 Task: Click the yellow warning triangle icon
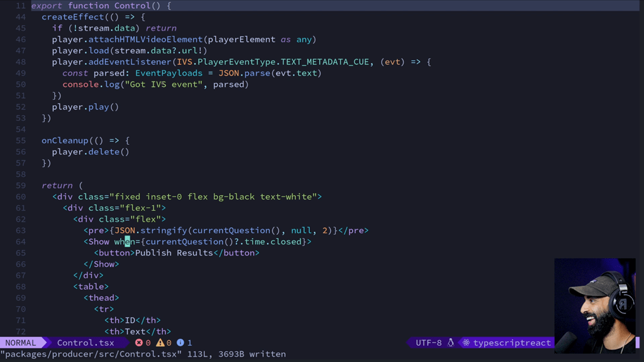tap(160, 342)
